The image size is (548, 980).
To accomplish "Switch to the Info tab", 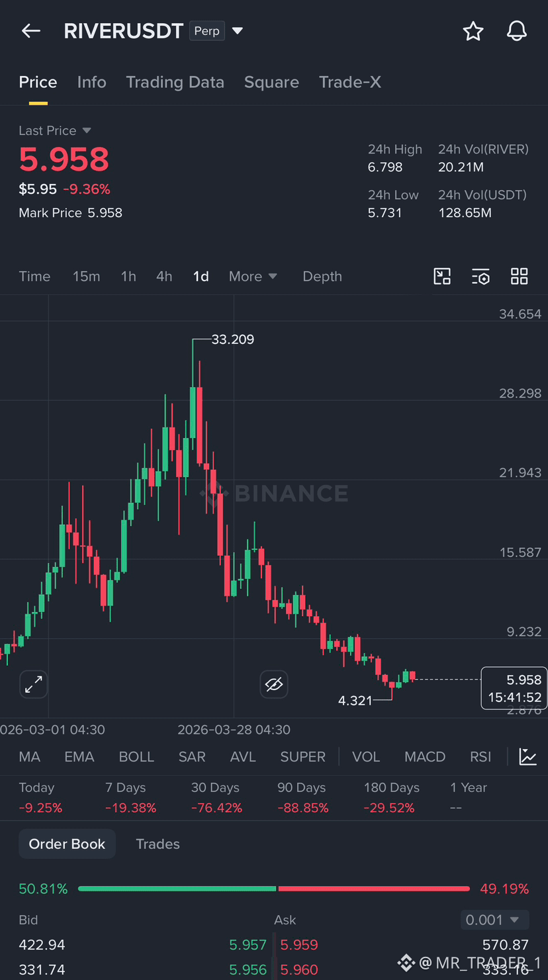I will click(91, 82).
